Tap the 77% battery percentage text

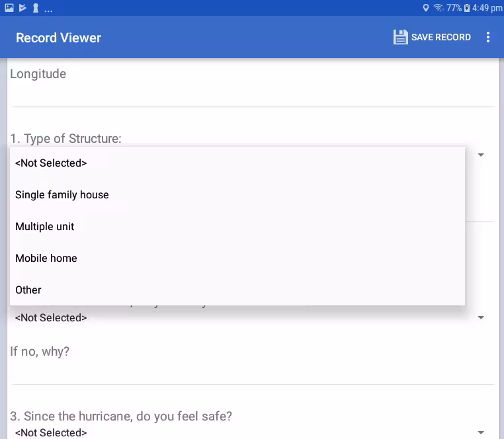(x=454, y=8)
